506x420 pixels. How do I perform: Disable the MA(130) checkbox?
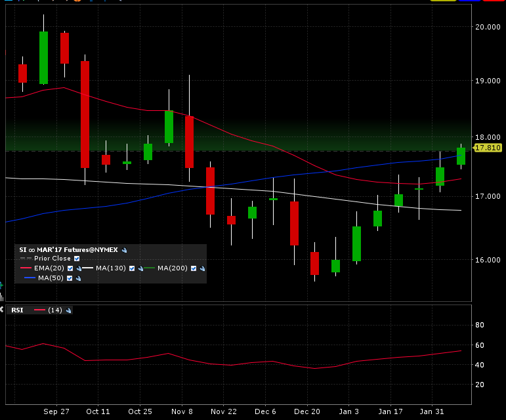(x=133, y=268)
